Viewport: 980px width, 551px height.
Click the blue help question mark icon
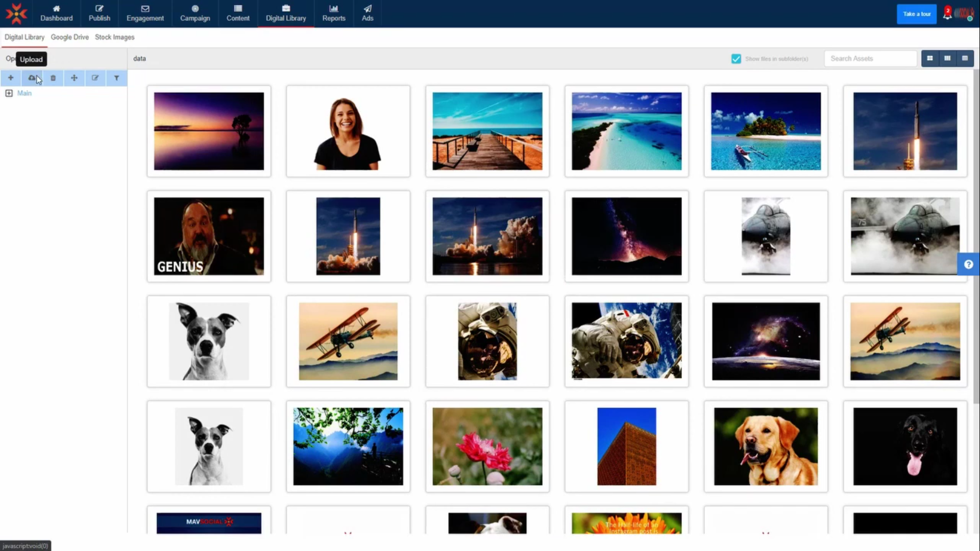click(968, 264)
